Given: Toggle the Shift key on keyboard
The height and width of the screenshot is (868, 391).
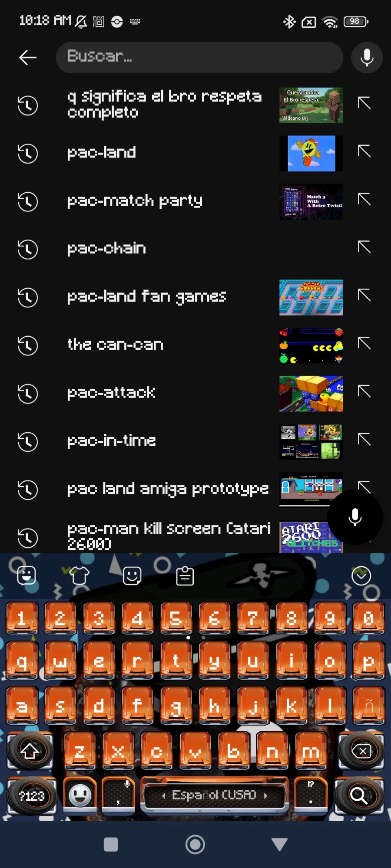Looking at the screenshot, I should [30, 751].
